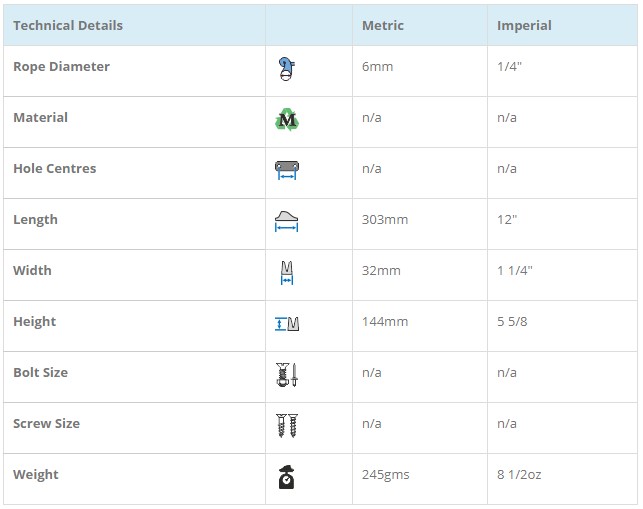The image size is (643, 509).
Task: Click the Width measurement icon
Action: pyautogui.click(x=287, y=273)
